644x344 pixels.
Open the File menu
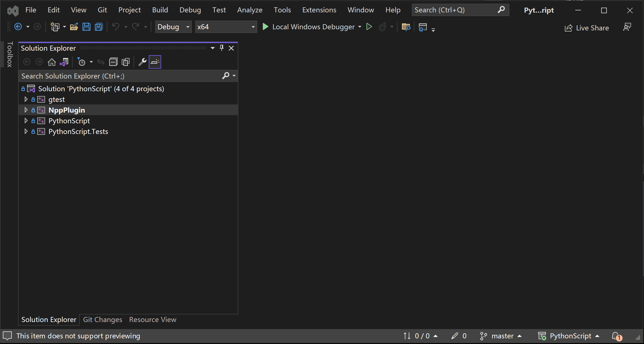coord(31,10)
